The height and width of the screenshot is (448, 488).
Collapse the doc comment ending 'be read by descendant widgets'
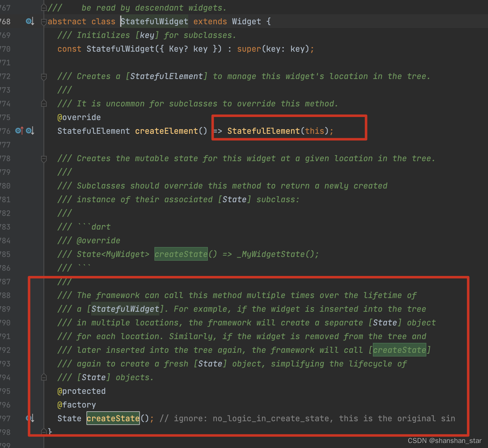click(x=44, y=7)
